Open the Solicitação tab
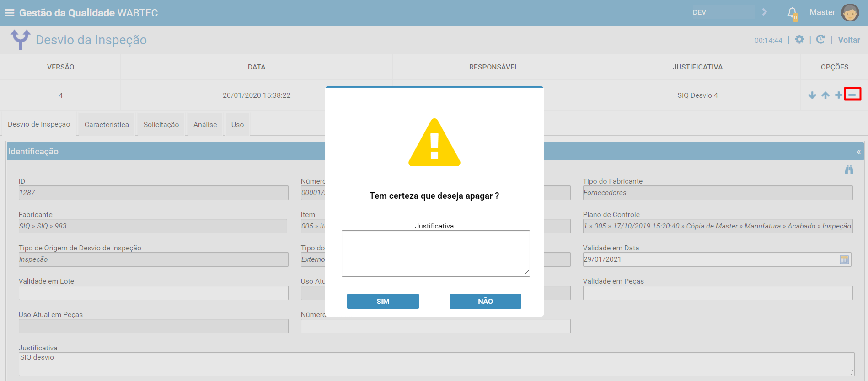Viewport: 868px width, 381px height. 161,124
